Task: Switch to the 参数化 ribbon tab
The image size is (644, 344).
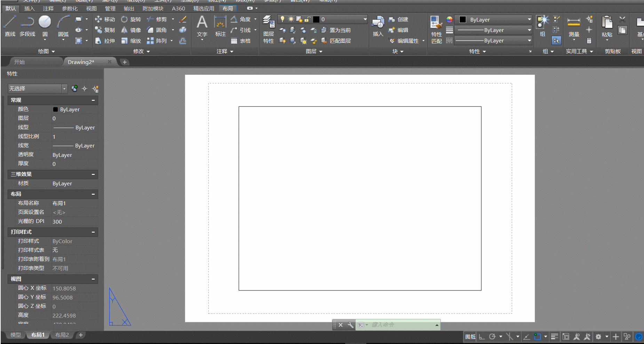Action: point(70,8)
